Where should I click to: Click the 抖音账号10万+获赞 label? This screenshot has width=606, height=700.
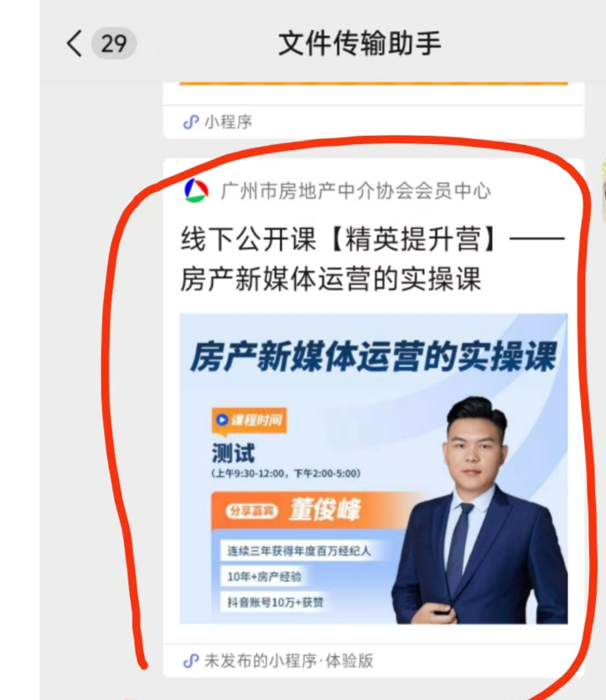pyautogui.click(x=275, y=603)
